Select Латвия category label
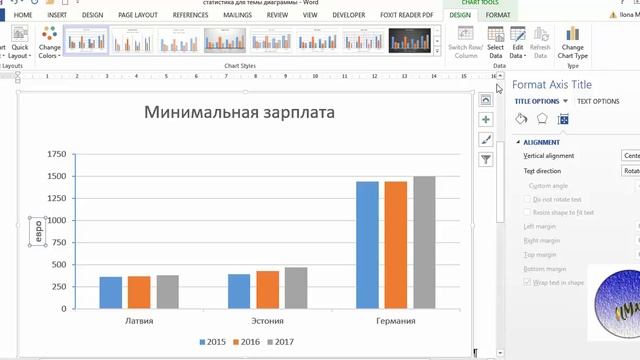 coord(139,321)
